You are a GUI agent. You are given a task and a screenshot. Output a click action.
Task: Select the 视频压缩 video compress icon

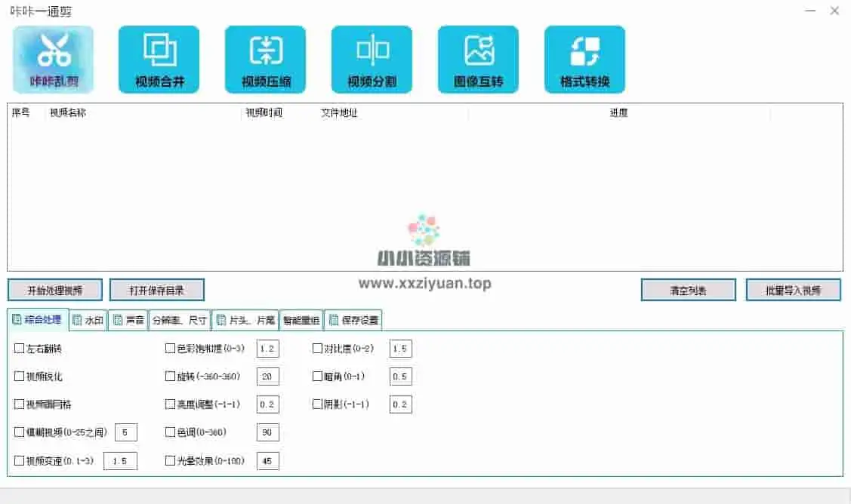pos(265,59)
